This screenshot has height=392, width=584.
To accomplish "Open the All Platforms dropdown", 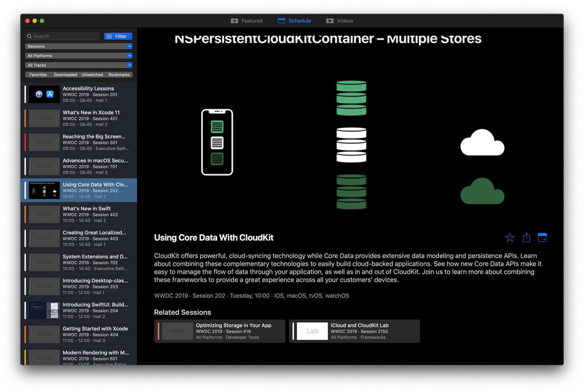I will click(79, 55).
